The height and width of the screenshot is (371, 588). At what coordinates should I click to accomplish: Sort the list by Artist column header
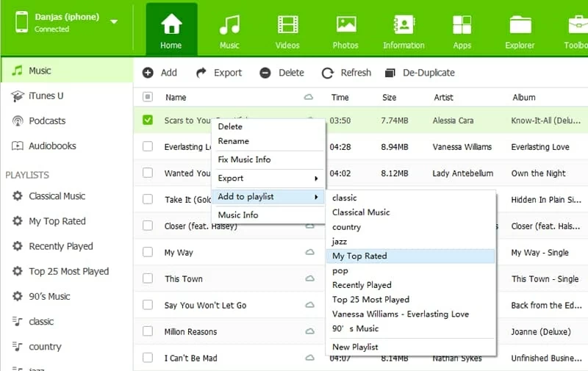click(x=443, y=97)
